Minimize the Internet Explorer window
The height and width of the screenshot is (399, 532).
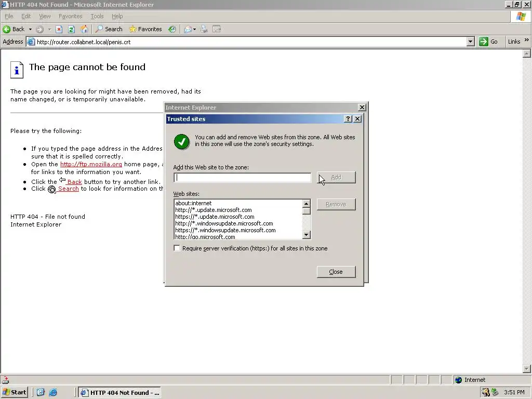(x=508, y=4)
